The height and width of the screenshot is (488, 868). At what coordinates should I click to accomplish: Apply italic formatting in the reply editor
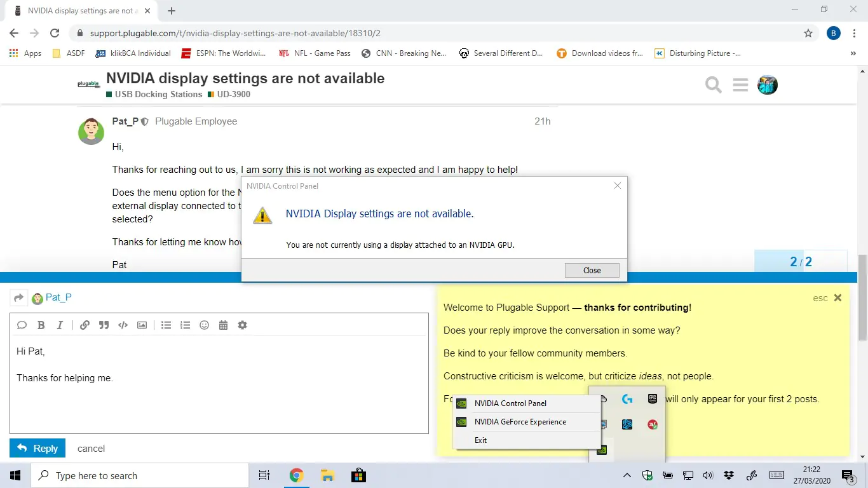(x=60, y=325)
